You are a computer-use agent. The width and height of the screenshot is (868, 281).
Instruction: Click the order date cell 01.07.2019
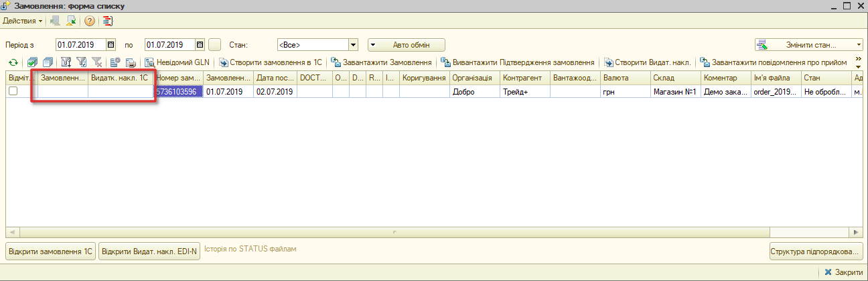[228, 92]
